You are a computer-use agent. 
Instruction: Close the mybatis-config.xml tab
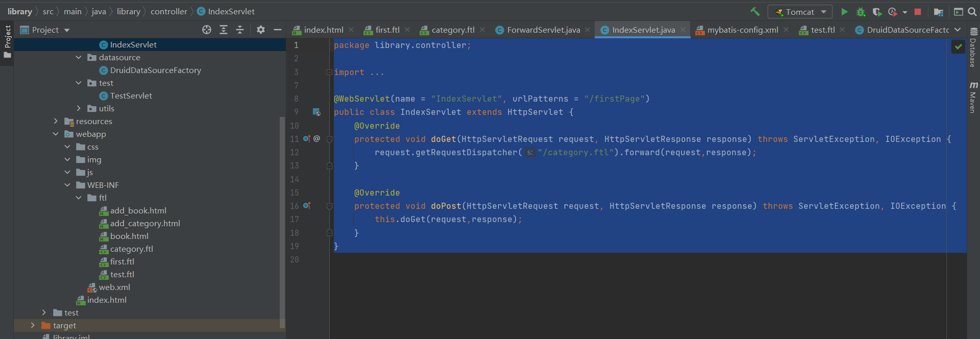[x=786, y=30]
